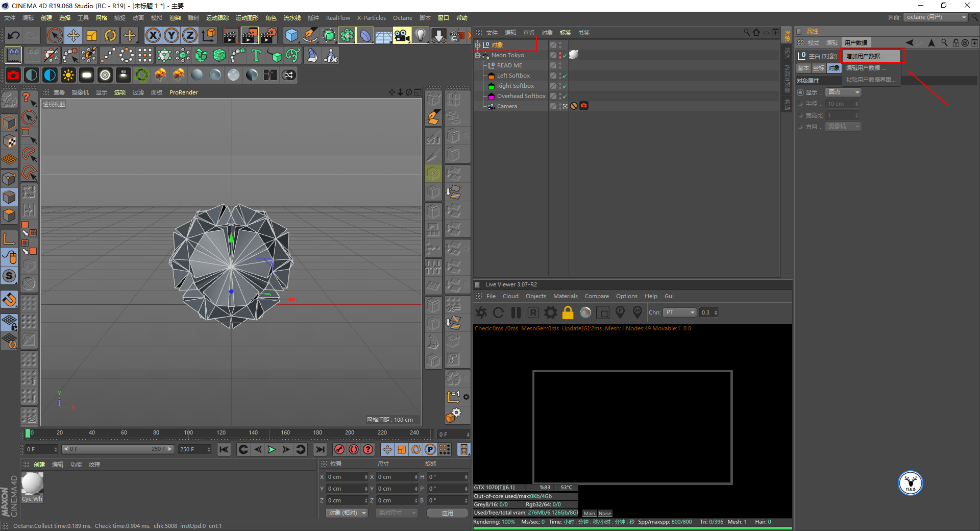Click the 绝对尺寸 size mode dropdown
980x531 pixels.
click(x=397, y=513)
